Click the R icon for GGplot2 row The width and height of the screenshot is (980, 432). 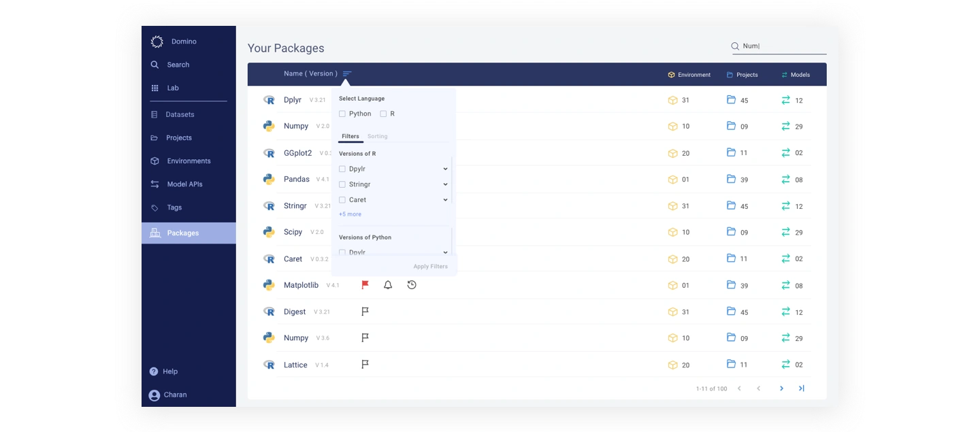(269, 153)
